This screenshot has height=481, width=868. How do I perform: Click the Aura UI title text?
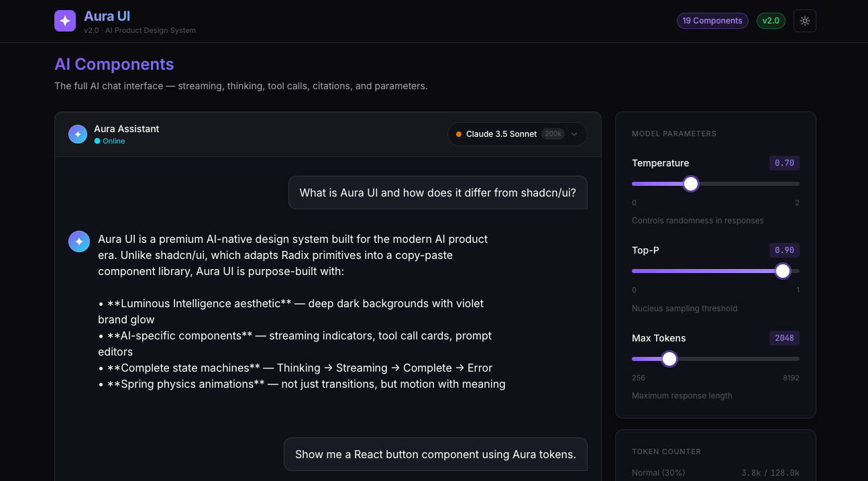tap(107, 16)
